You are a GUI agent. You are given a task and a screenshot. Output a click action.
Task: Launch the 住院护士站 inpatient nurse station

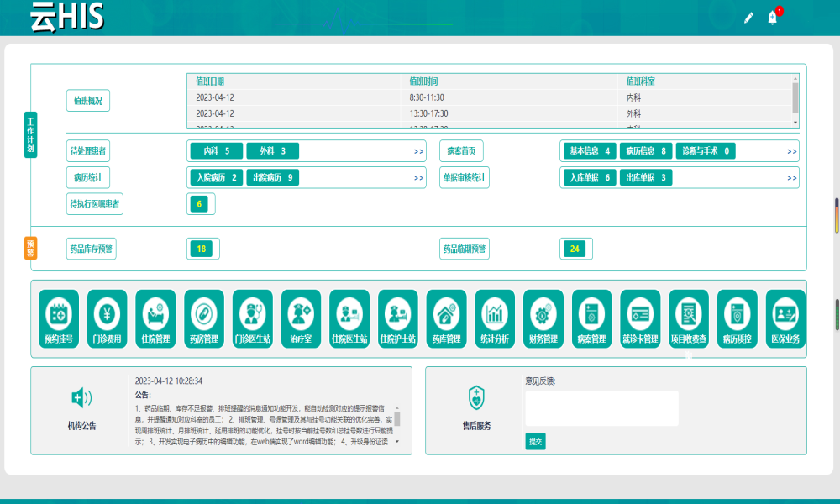point(398,318)
